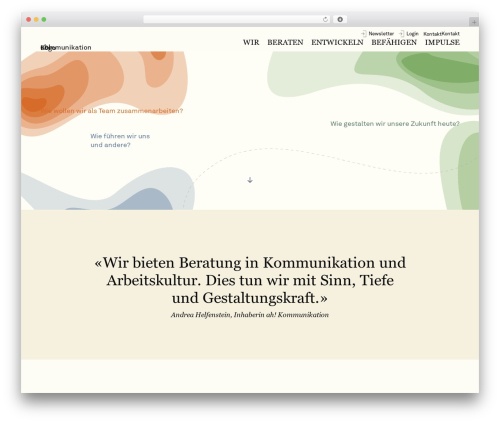Viewport: 500px width, 423px height.
Task: Click the quote 'Wir bieten Beratung in Kommunikation'
Action: (x=250, y=280)
